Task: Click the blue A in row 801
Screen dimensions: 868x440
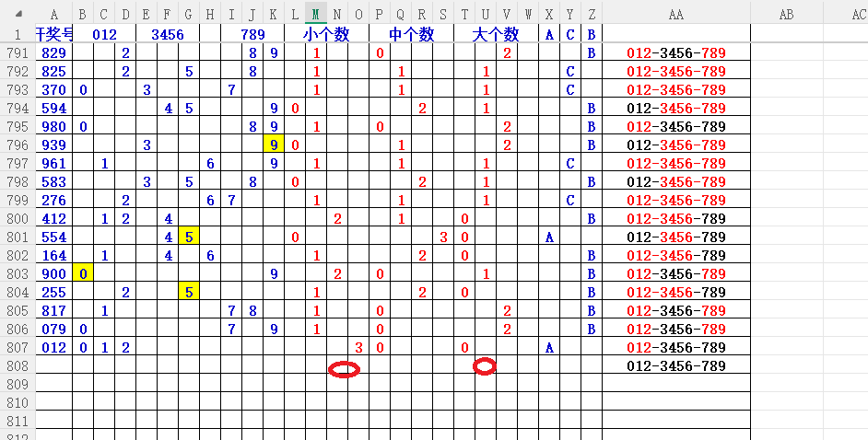Action: 549,237
